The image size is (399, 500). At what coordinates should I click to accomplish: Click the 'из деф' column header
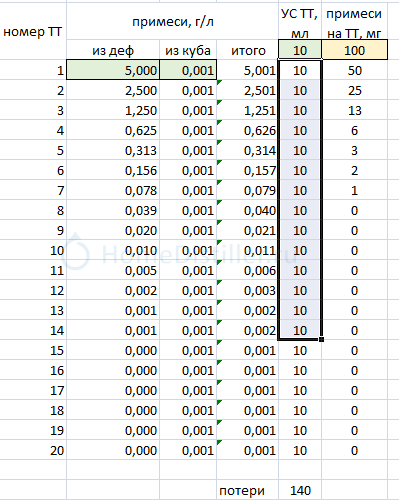pos(113,50)
